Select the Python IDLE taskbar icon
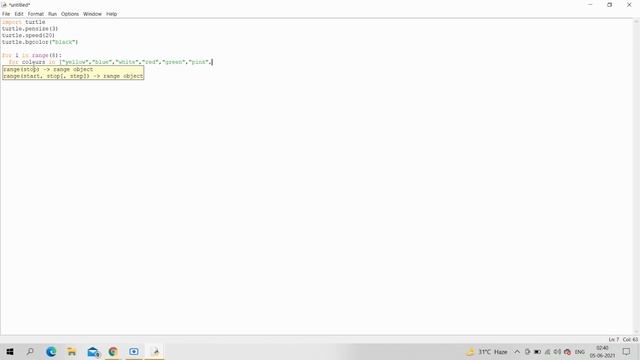The width and height of the screenshot is (640, 360). (155, 351)
